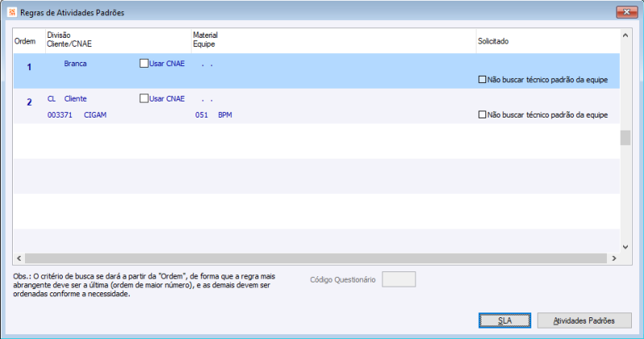644x339 pixels.
Task: Click client code 003371
Action: pos(60,115)
